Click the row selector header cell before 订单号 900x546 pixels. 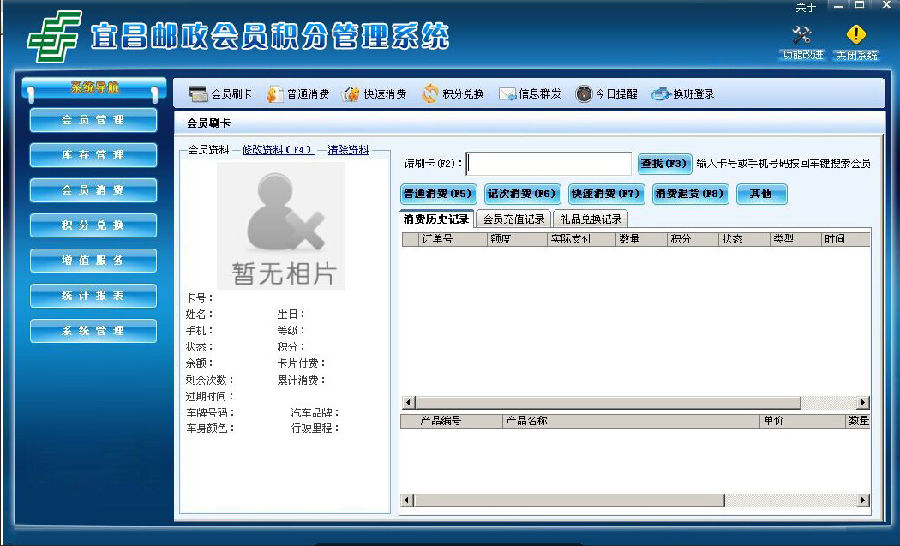[x=410, y=239]
